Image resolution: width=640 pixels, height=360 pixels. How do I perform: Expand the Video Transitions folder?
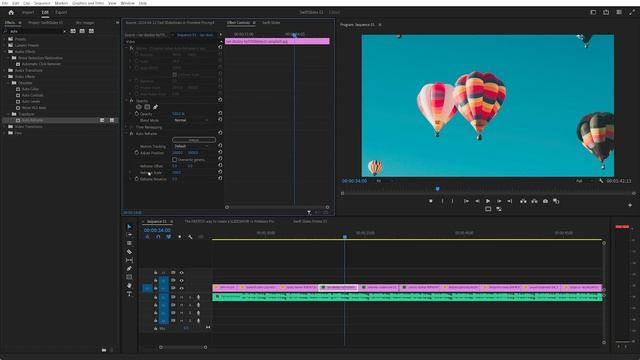4,127
